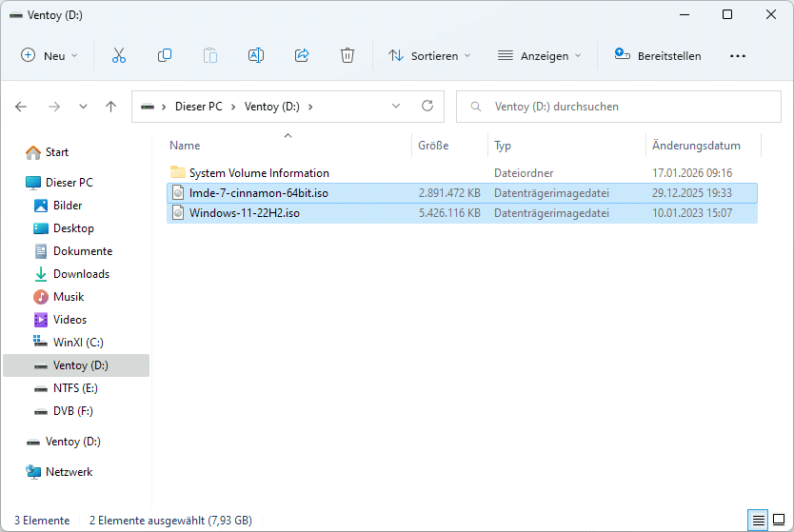The width and height of the screenshot is (794, 532).
Task: Click date 10.01.2023 15:07
Action: coord(692,213)
